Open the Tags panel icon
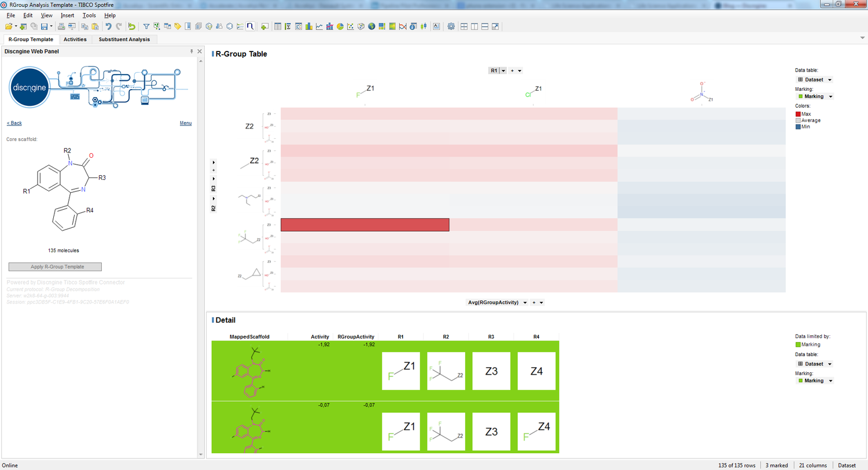The image size is (868, 470). click(x=178, y=27)
